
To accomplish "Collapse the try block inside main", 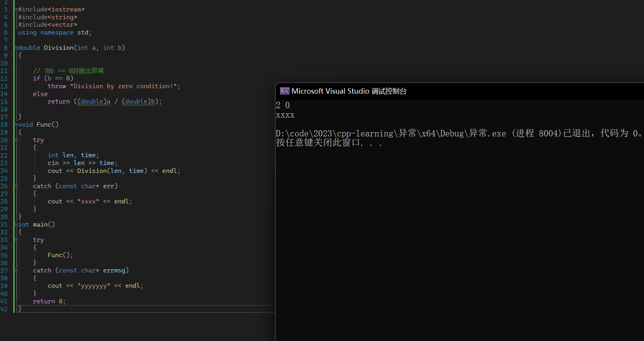I will tap(16, 239).
